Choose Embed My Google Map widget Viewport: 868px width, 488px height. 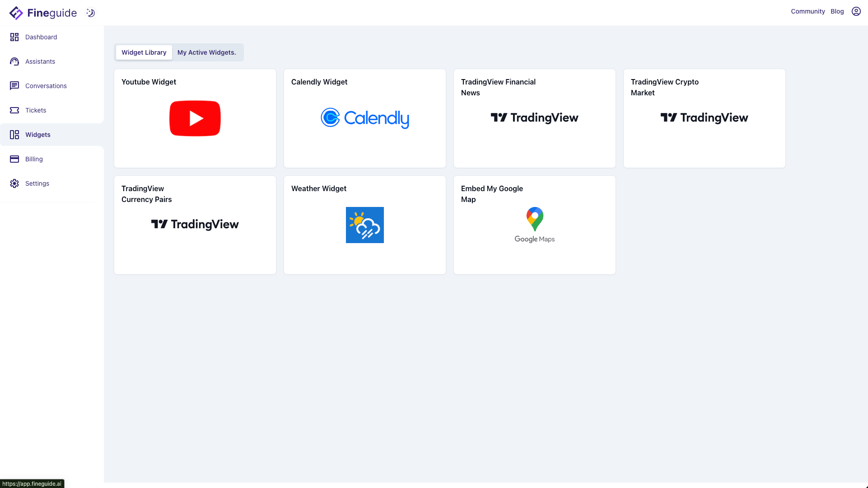534,225
